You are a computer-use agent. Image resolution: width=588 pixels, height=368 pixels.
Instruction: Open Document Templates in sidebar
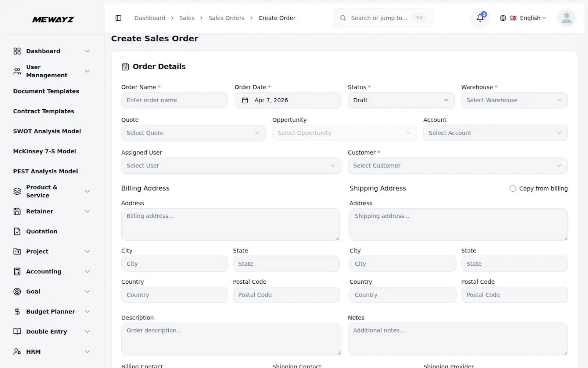[46, 91]
